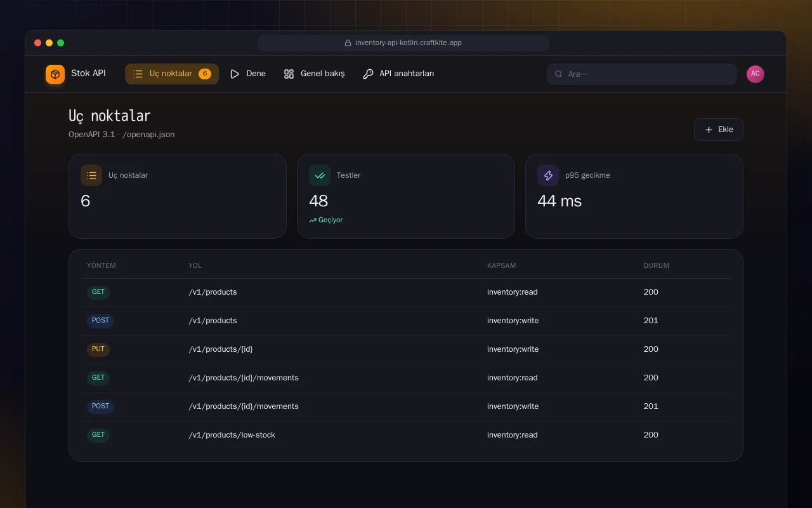Screen dimensions: 812x508
Task: Click the double-check icon on the Testler card
Action: (320, 175)
